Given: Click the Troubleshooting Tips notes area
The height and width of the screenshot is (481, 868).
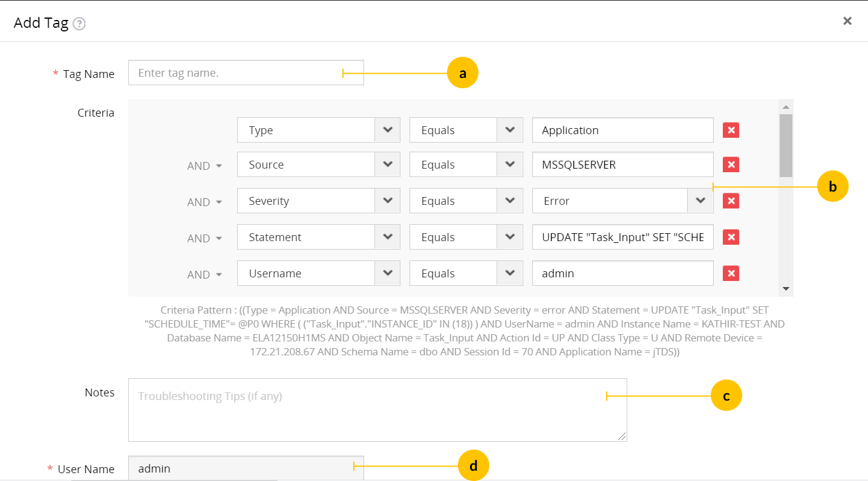Looking at the screenshot, I should click(375, 408).
